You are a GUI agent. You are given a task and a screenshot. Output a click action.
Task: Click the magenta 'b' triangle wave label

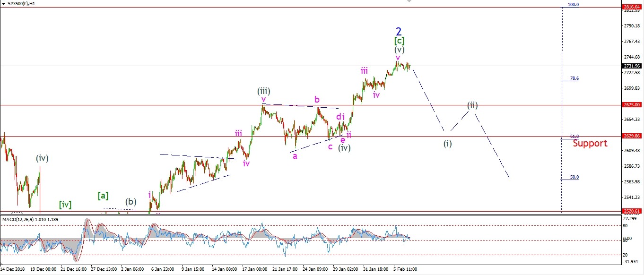click(317, 100)
